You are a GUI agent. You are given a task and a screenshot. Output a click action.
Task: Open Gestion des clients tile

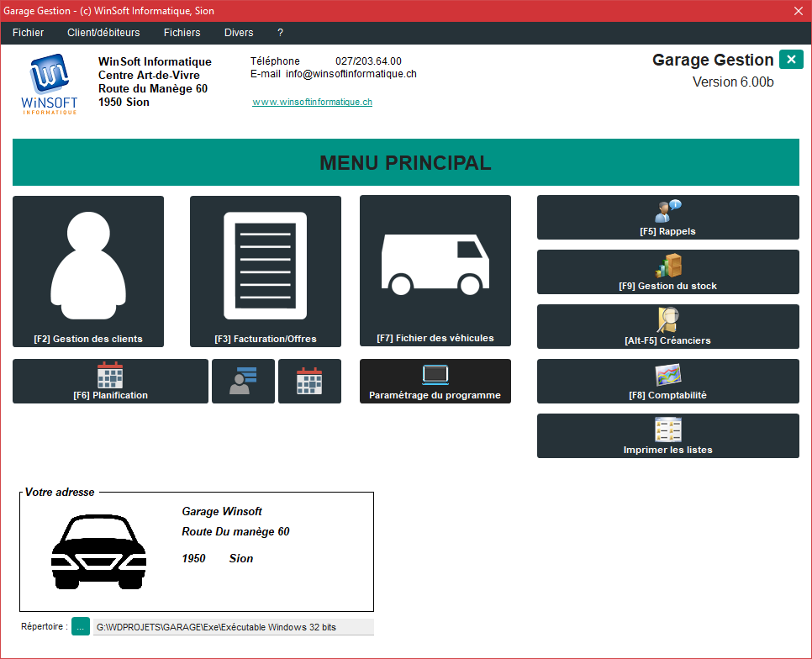coord(88,272)
